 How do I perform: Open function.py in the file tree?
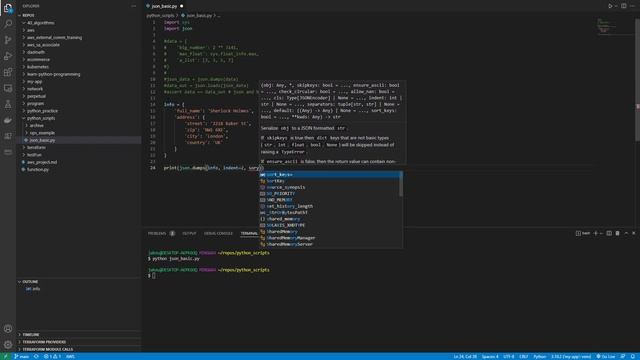tap(79, 169)
